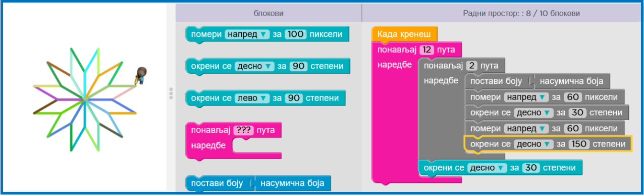
Task: Click the 60 value in second workspace move block
Action: tap(573, 128)
